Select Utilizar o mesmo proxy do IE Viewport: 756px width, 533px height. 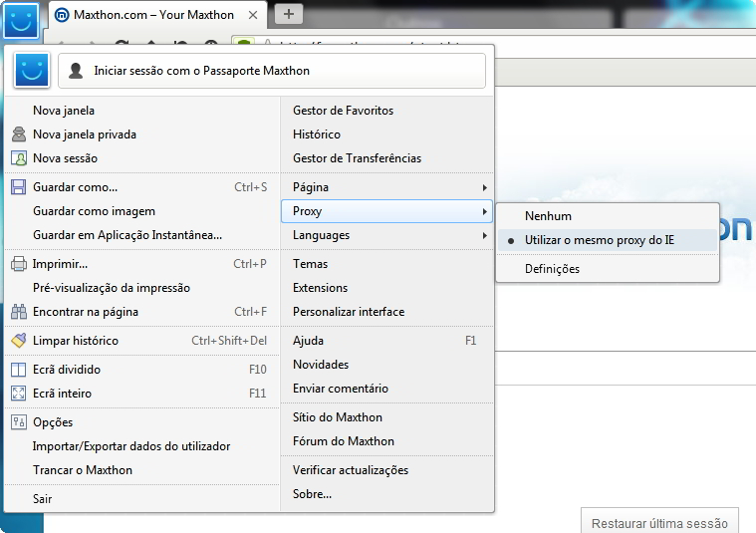pos(608,240)
